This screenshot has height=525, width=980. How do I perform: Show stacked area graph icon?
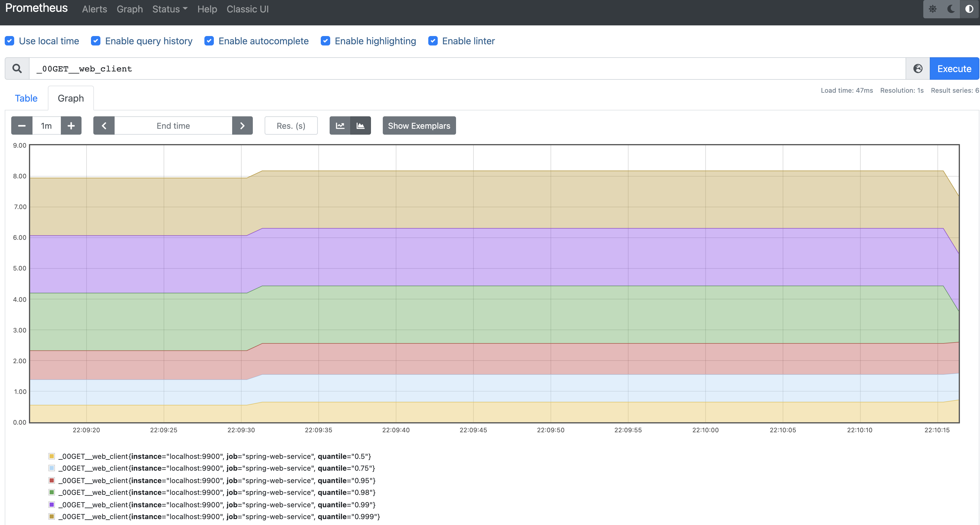[360, 125]
